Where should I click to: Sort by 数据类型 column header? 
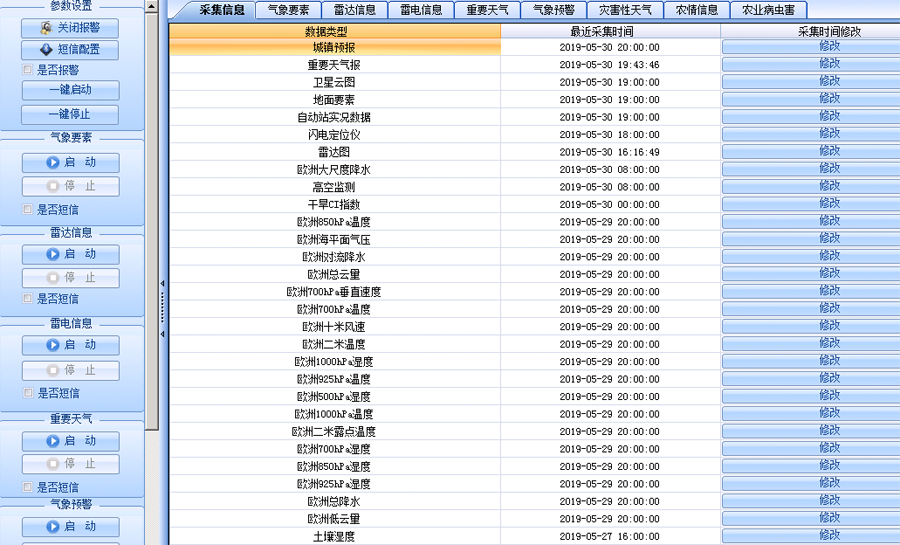334,32
